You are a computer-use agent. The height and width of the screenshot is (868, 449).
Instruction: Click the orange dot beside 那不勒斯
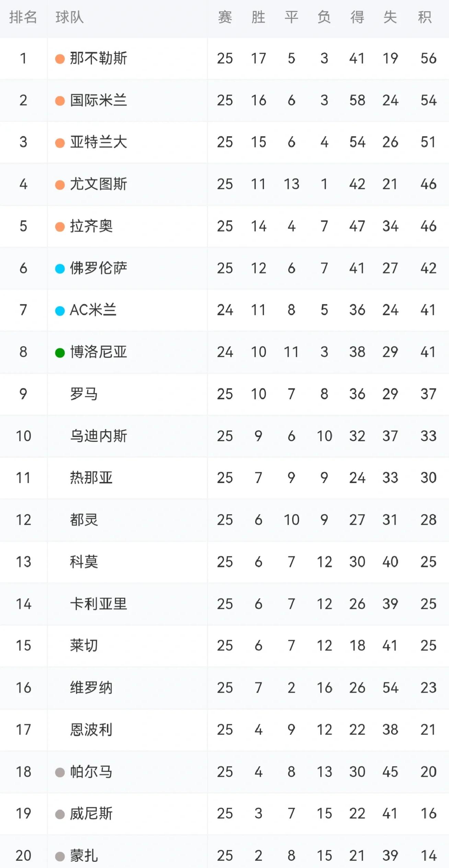click(60, 59)
